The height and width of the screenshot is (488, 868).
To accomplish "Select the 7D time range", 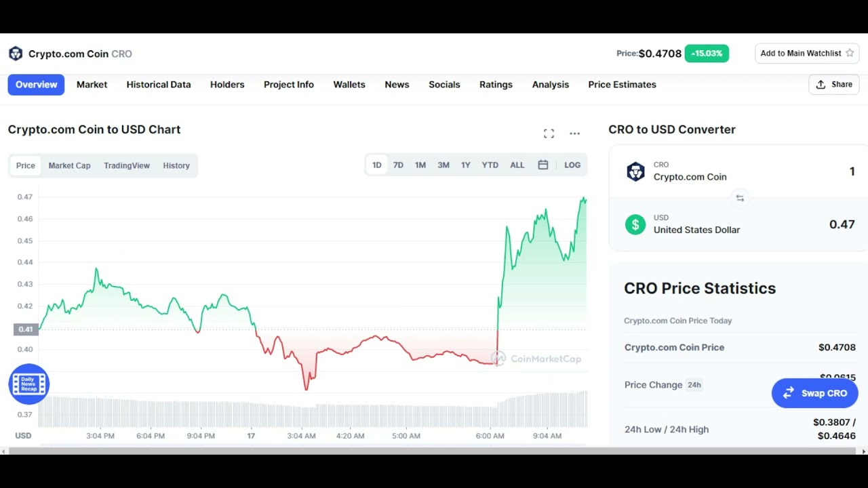I will pos(398,165).
